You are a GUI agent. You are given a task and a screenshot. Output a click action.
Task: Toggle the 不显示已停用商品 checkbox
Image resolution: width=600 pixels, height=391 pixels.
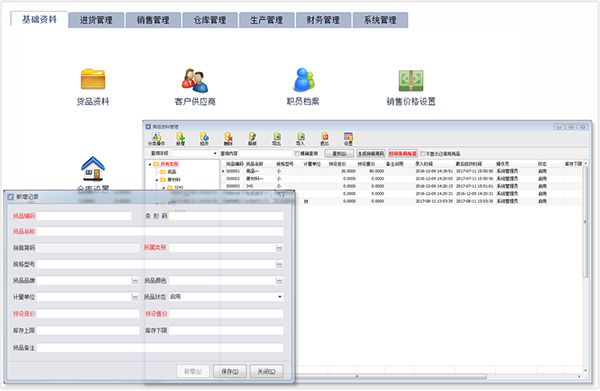(423, 153)
